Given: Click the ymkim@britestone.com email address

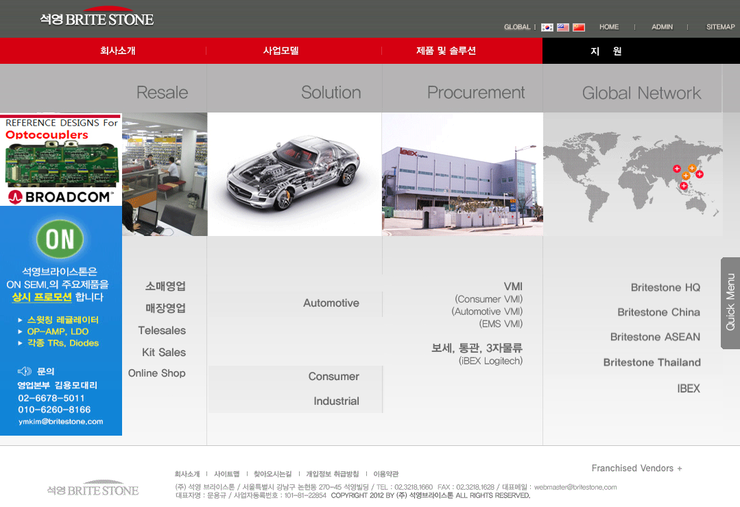Looking at the screenshot, I should [61, 422].
